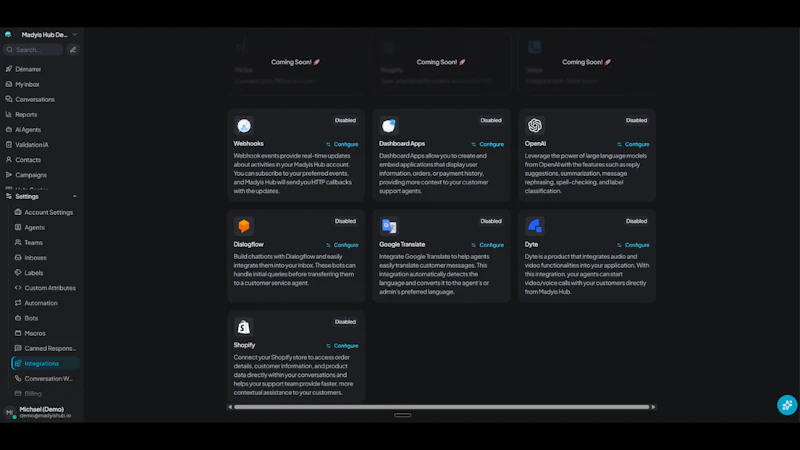
Task: Click the Reports bar chart icon
Action: [x=9, y=114]
